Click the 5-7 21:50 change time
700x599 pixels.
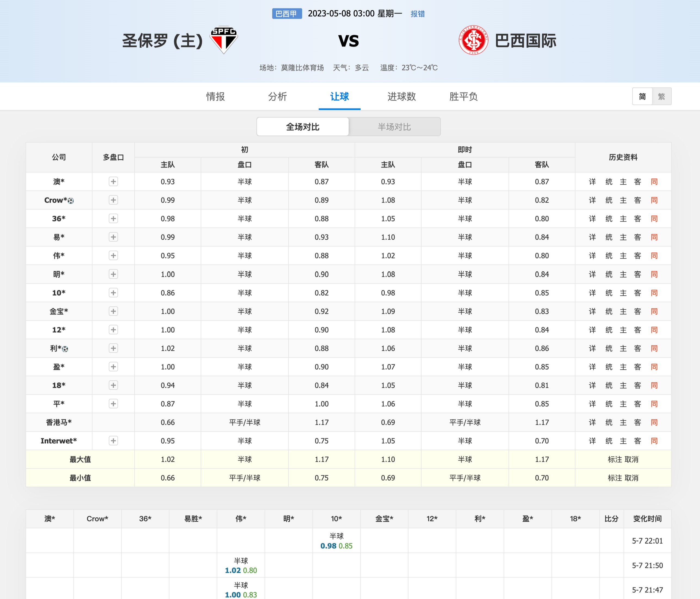[x=647, y=566]
